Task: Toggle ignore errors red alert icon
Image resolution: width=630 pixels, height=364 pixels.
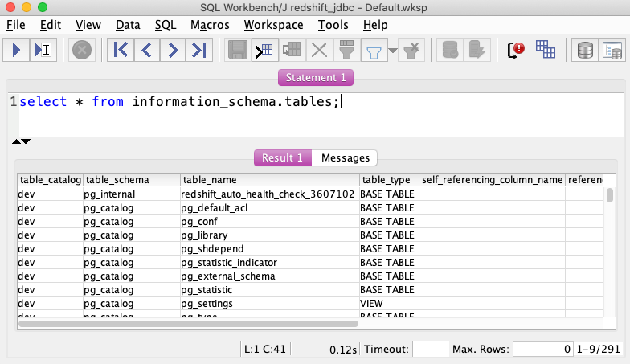Action: (516, 50)
